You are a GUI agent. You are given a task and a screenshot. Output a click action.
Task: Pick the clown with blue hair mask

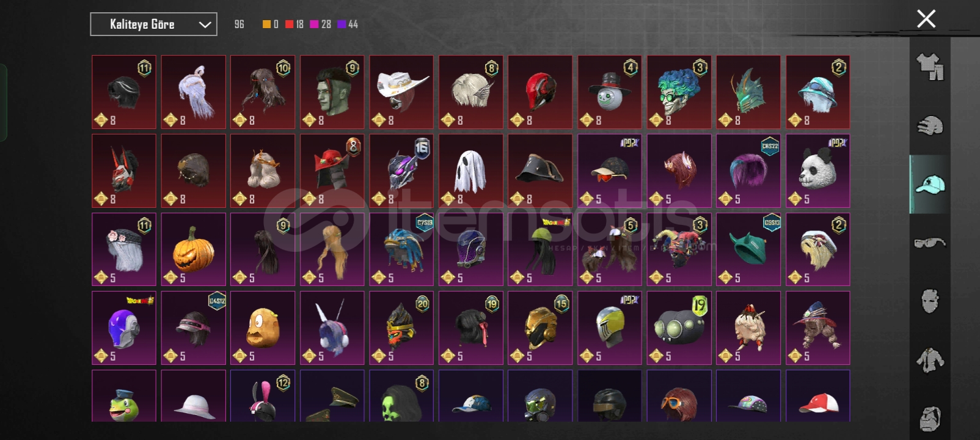[679, 92]
